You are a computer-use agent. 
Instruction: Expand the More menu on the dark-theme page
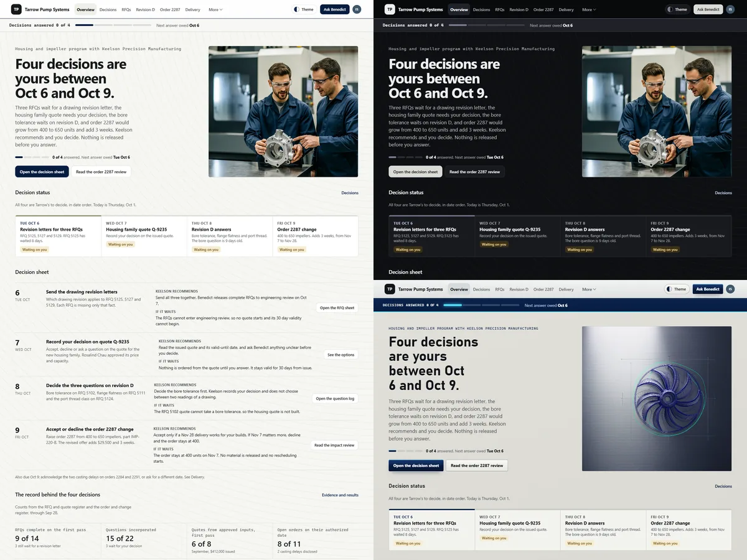coord(589,10)
